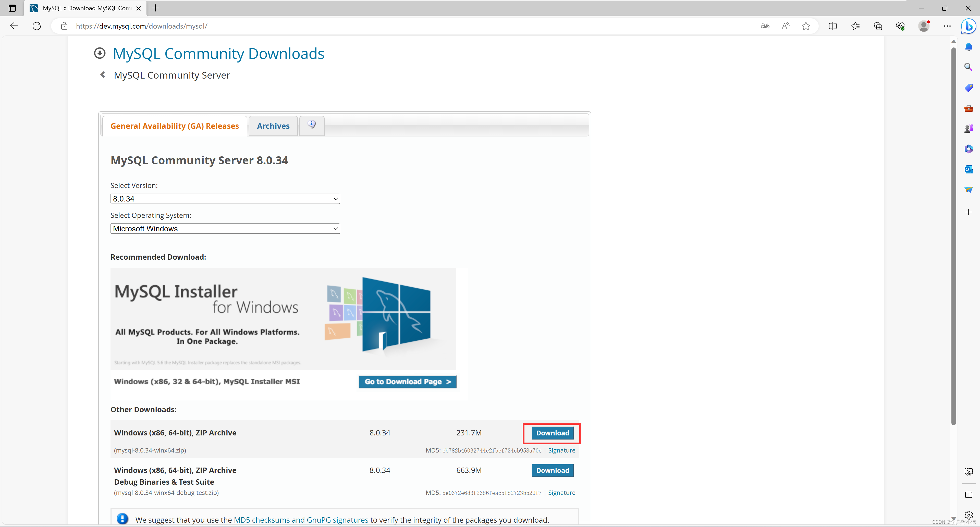The height and width of the screenshot is (527, 980).
Task: Open the Outlook icon in the sidebar
Action: 969,169
